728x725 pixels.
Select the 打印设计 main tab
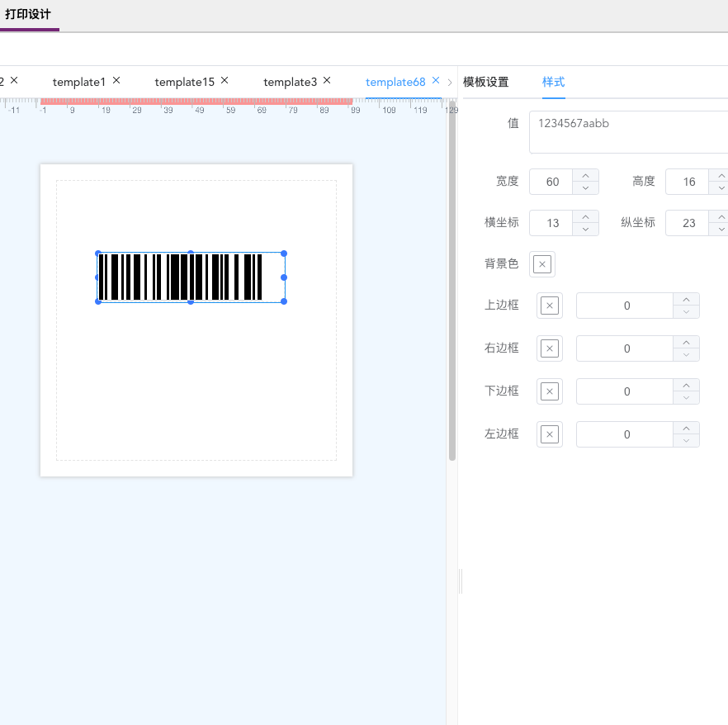coord(28,14)
